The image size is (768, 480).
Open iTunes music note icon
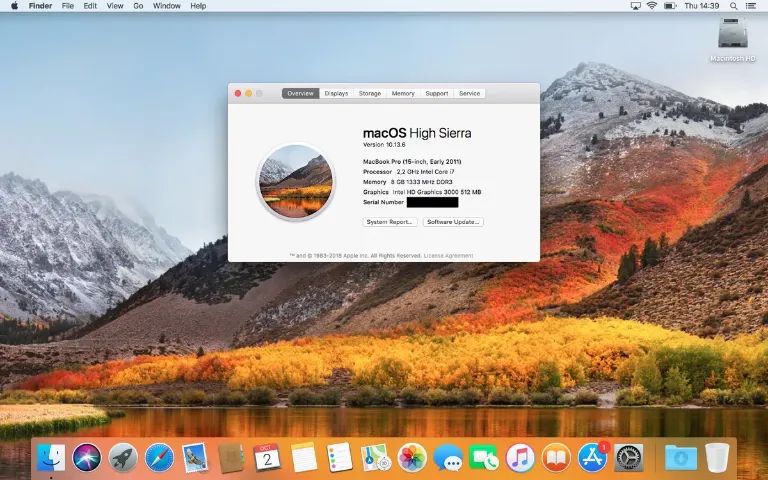tap(520, 457)
